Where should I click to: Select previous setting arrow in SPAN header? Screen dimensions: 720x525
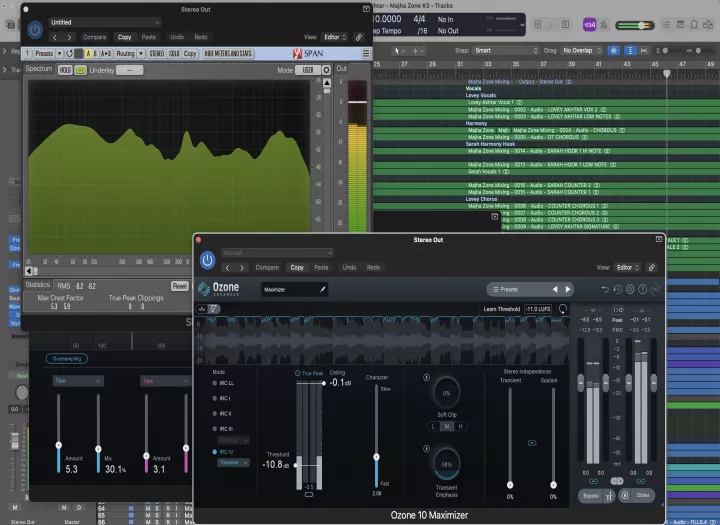(x=55, y=37)
